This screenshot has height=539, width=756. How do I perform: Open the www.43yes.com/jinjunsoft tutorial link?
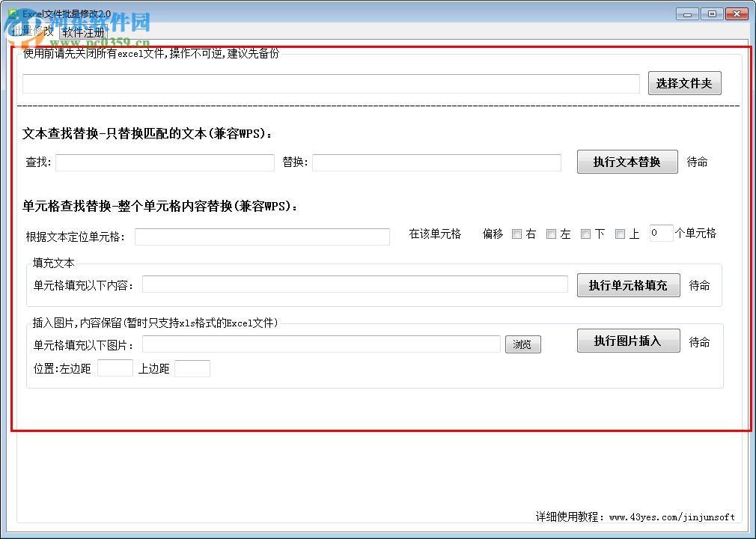671,517
